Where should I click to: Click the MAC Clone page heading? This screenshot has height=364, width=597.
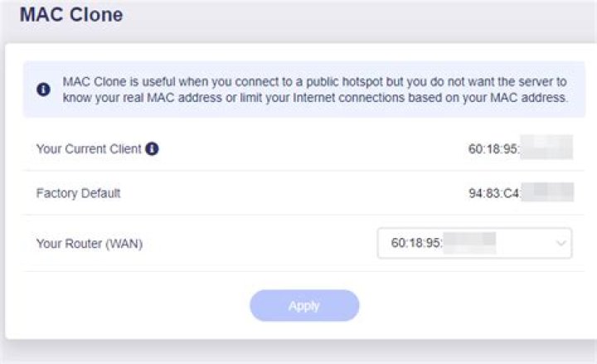[x=71, y=15]
